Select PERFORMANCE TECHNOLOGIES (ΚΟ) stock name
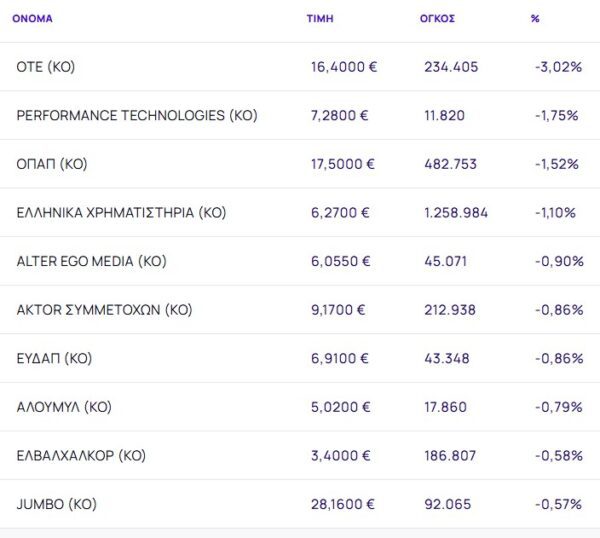The width and height of the screenshot is (600, 538). point(137,115)
